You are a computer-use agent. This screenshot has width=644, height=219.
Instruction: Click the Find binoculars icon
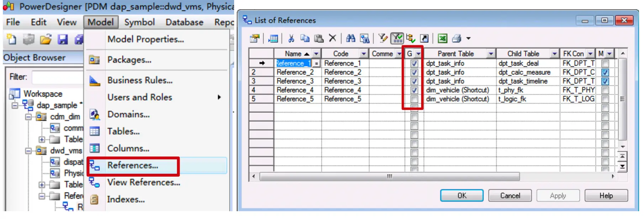(x=351, y=38)
